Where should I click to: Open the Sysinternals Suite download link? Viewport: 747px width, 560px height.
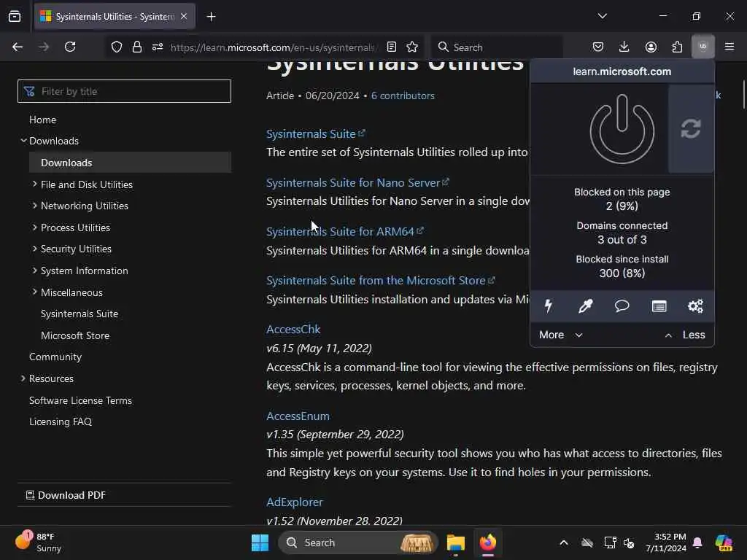pos(315,134)
